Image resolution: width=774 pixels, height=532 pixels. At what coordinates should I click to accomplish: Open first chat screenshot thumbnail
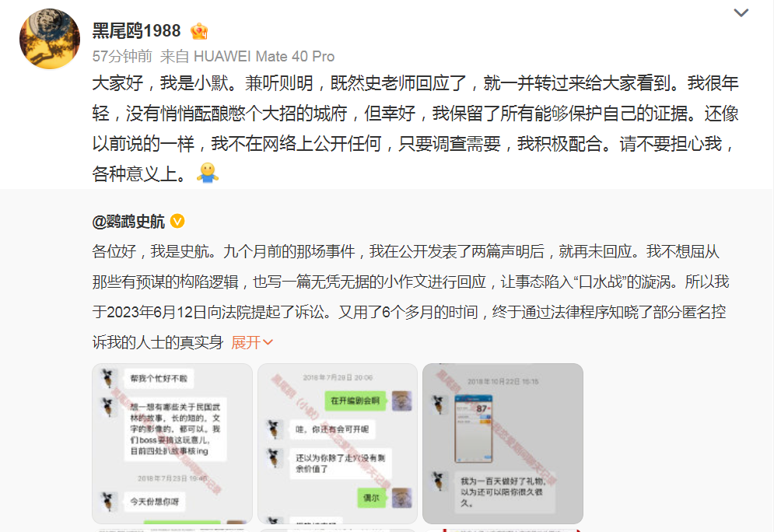[x=172, y=443]
